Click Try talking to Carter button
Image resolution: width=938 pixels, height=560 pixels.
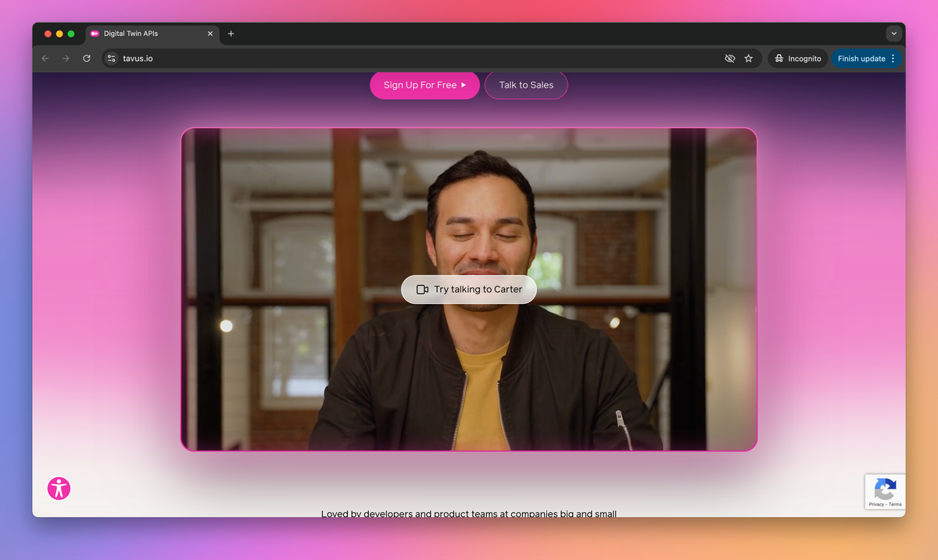click(x=469, y=289)
